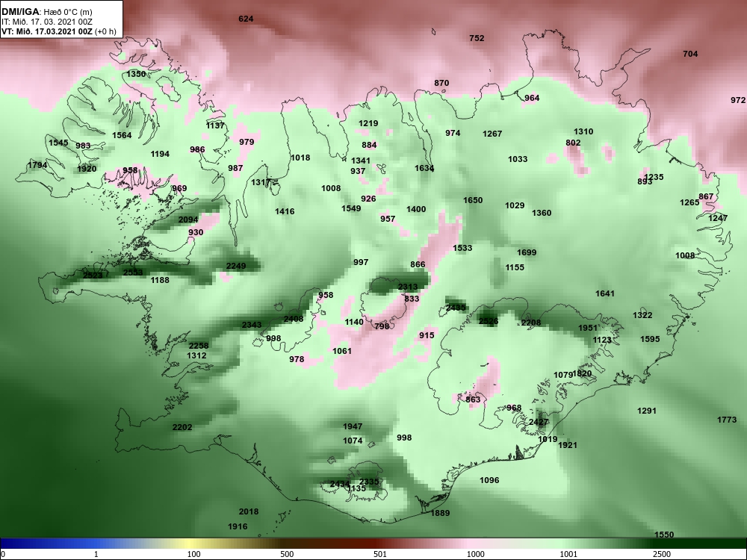Viewport: 747px width, 560px height.
Task: Click the 1634 height value
Action: point(424,168)
